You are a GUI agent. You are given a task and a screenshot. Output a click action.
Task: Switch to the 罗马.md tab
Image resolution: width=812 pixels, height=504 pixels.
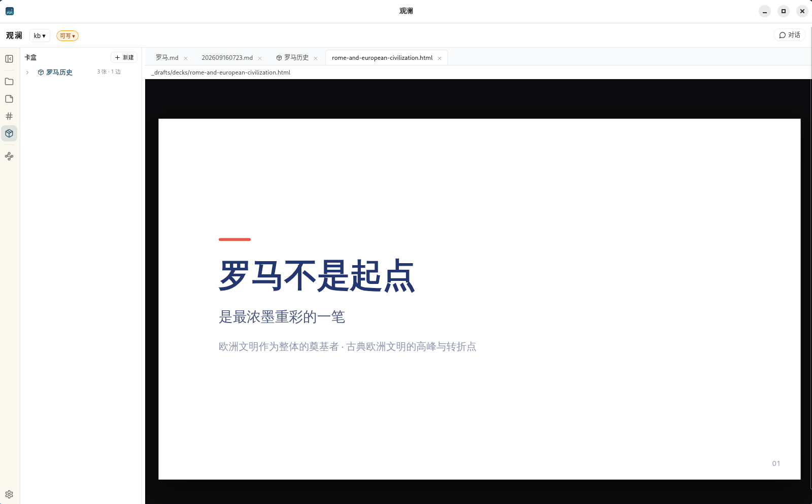(x=167, y=58)
